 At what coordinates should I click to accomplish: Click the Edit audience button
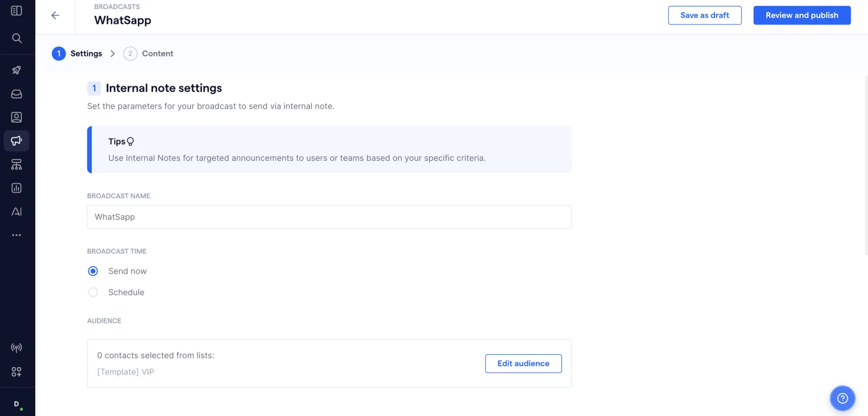click(x=524, y=363)
